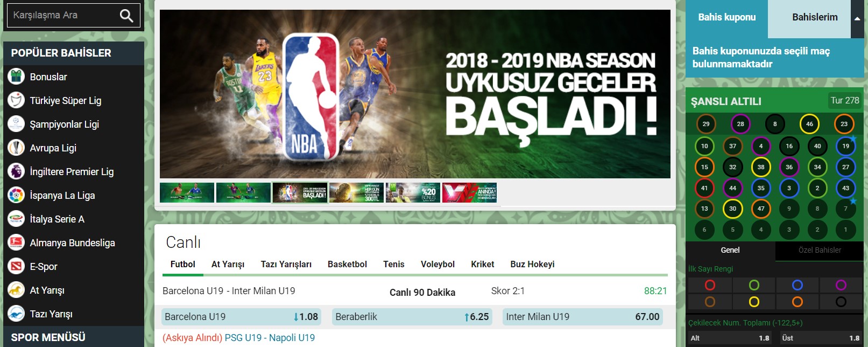868x347 pixels.
Task: Open the Bonuslar link text
Action: coord(48,77)
